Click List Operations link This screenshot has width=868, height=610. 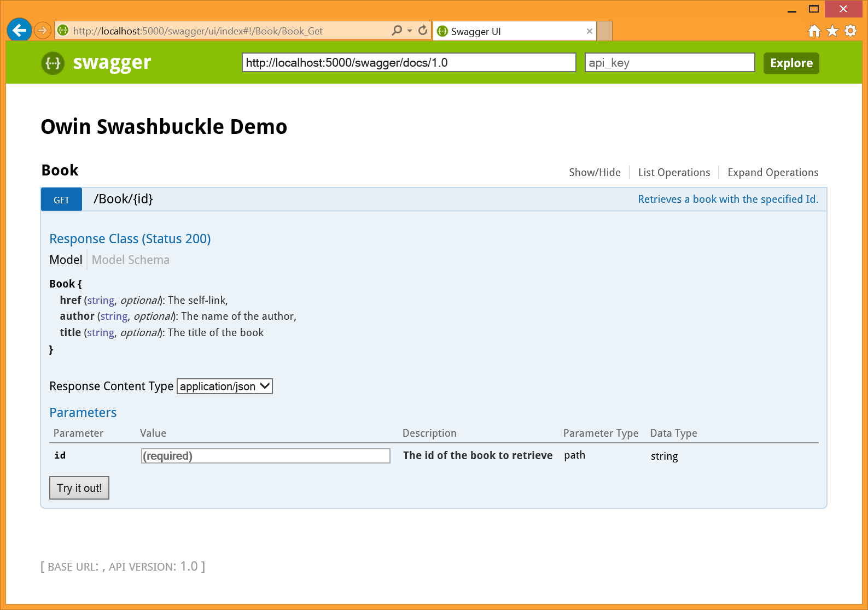[674, 172]
